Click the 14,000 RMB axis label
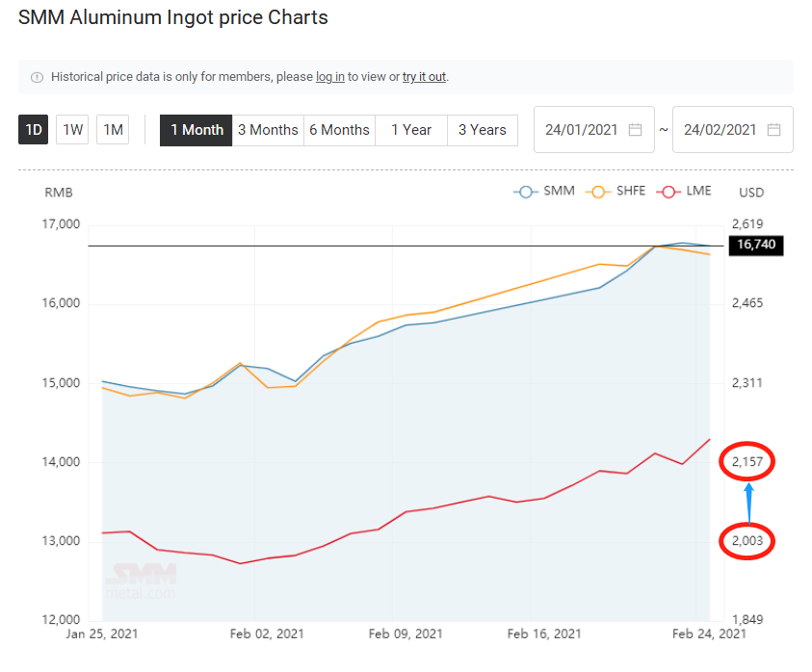Viewport: 812px width, 672px height. click(61, 462)
